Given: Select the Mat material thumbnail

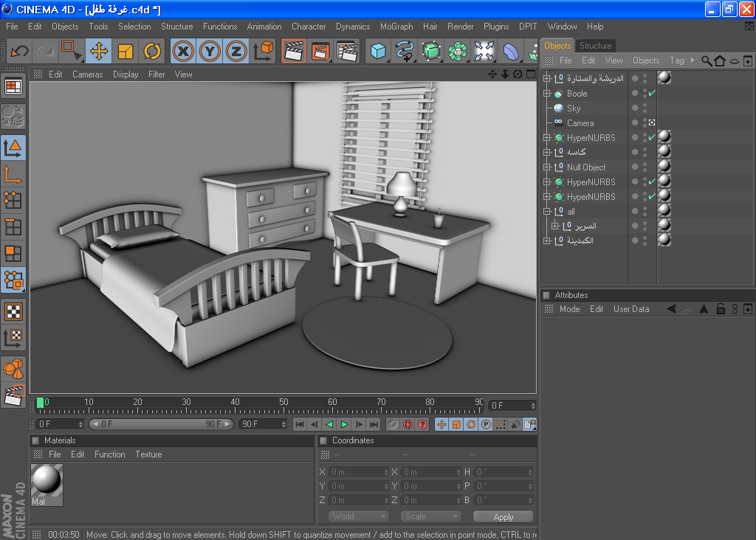Looking at the screenshot, I should coord(47,485).
